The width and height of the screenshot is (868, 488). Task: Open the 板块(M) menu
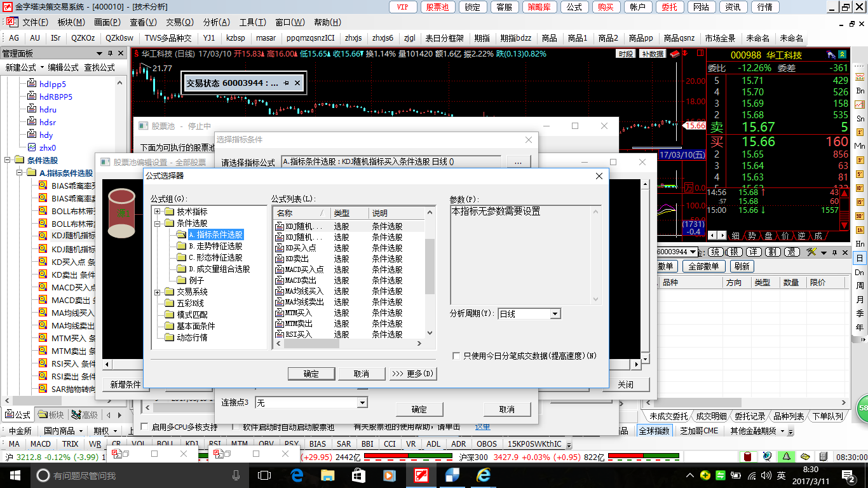(71, 22)
